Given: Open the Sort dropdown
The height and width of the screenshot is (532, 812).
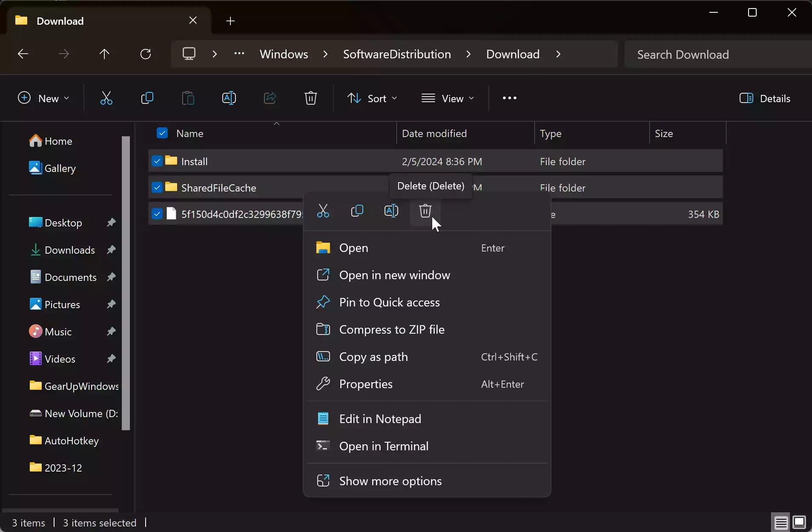Looking at the screenshot, I should pos(372,98).
